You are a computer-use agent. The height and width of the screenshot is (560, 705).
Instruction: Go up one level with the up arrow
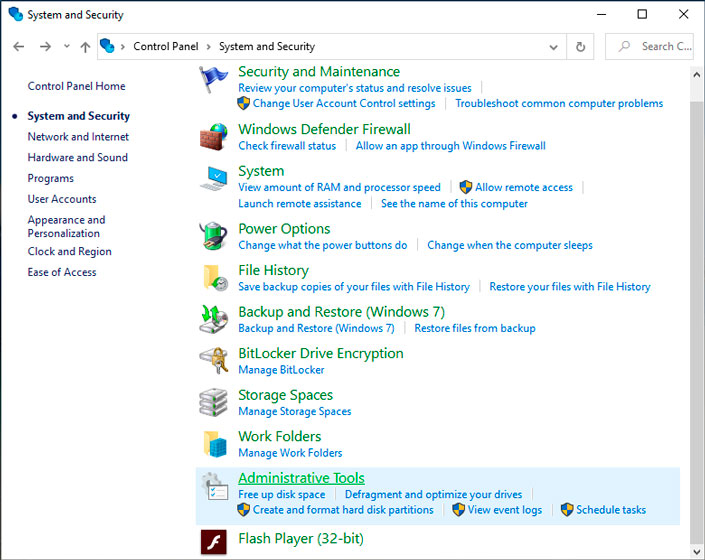click(x=85, y=47)
